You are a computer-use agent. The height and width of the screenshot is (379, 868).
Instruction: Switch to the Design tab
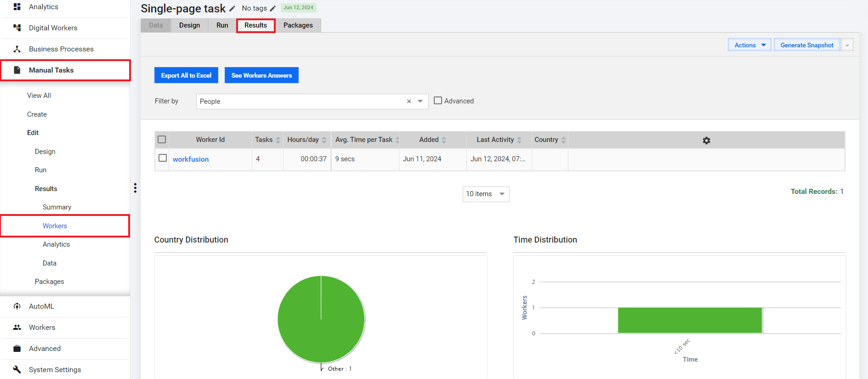pos(189,25)
